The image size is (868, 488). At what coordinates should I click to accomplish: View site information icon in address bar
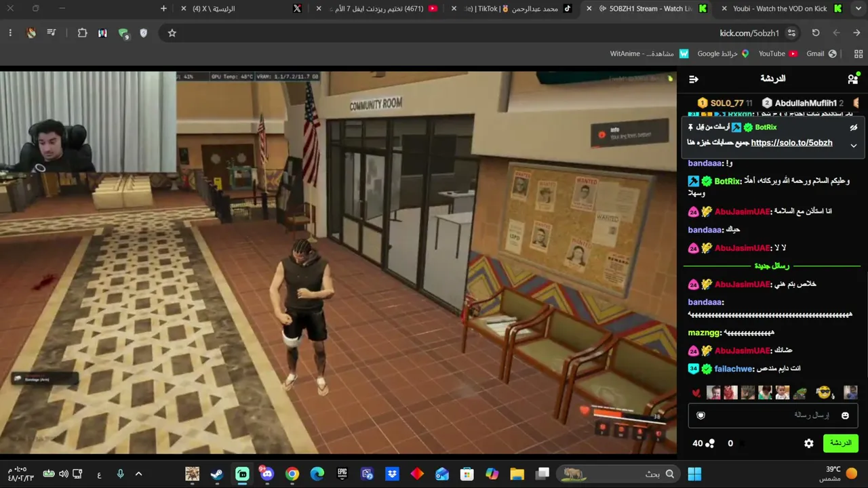(791, 33)
